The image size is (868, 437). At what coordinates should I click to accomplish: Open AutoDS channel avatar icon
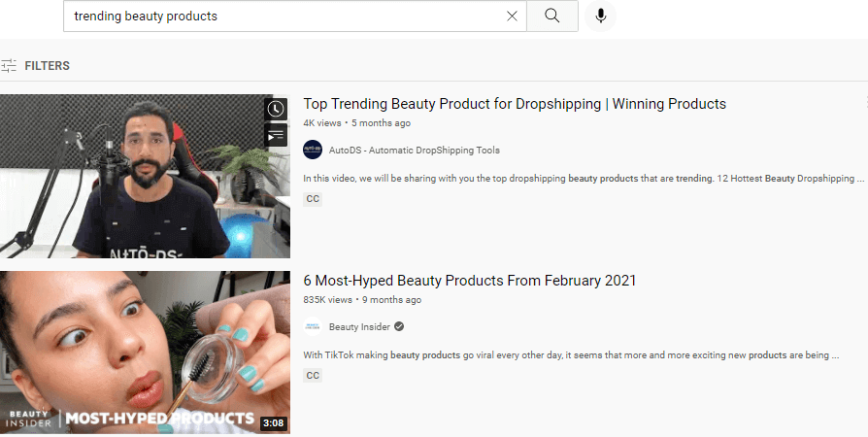(313, 150)
